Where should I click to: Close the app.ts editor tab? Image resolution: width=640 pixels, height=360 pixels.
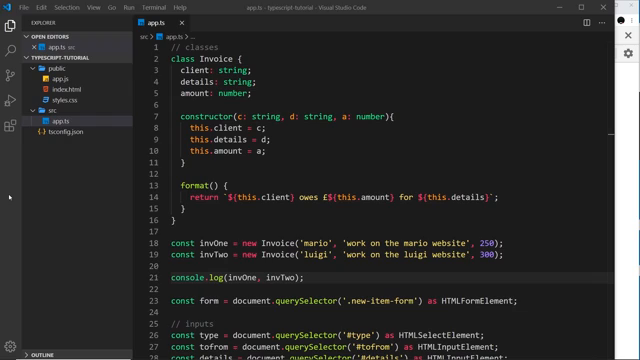click(182, 23)
